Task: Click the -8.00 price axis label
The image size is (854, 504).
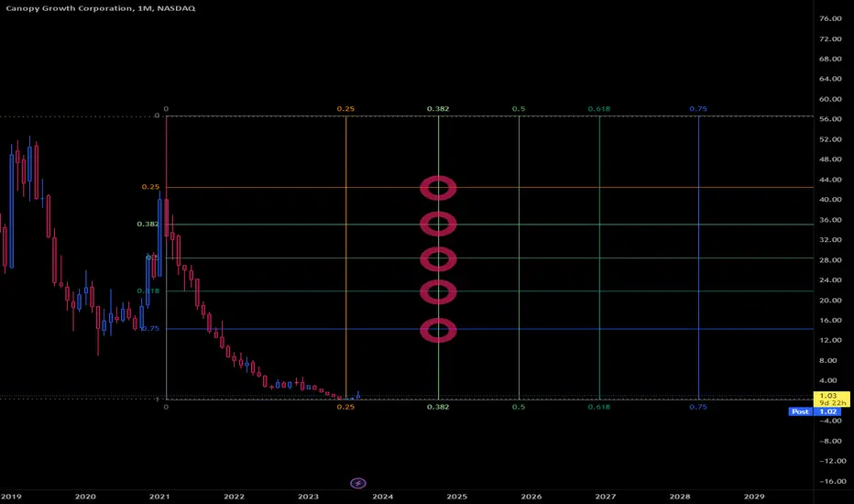Action: pos(830,441)
